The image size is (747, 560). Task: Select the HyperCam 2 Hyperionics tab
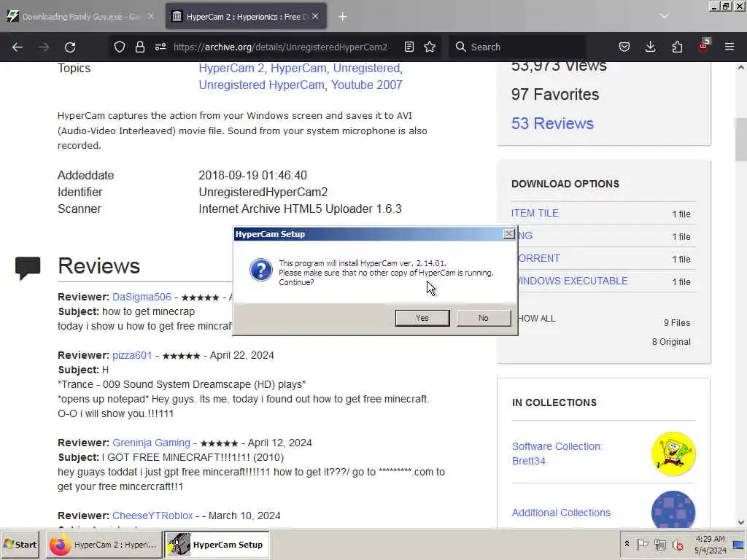tap(246, 17)
